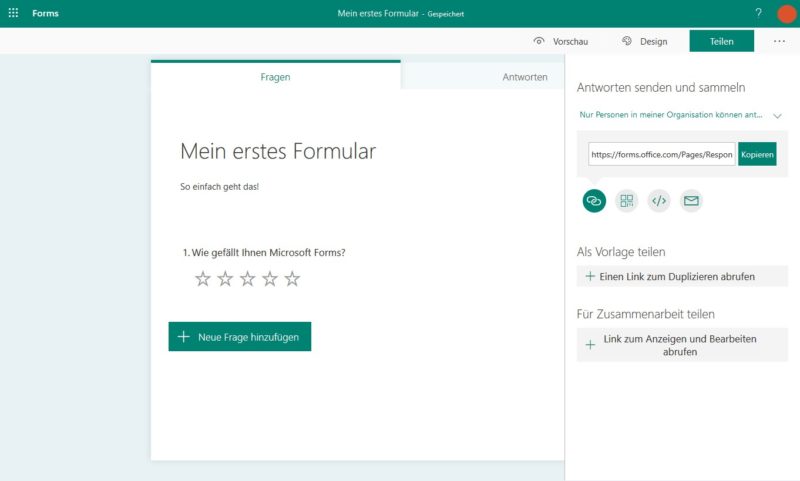This screenshot has height=481, width=800.
Task: Click the fourth rating star
Action: [x=270, y=279]
